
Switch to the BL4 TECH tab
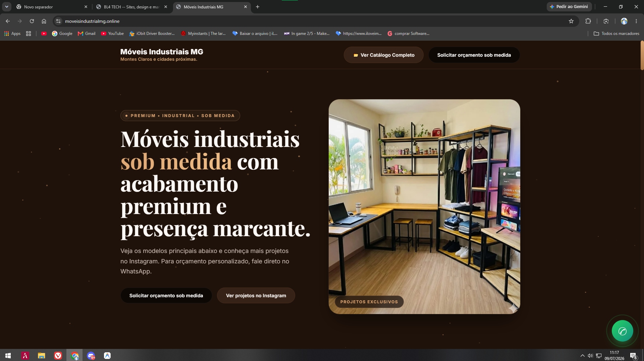(131, 7)
